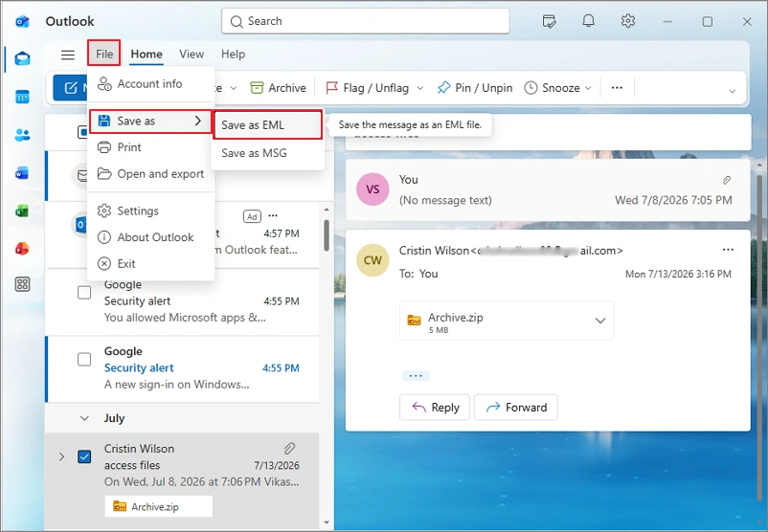Image resolution: width=768 pixels, height=532 pixels.
Task: Check the first Google Security alert checkbox
Action: [x=84, y=293]
